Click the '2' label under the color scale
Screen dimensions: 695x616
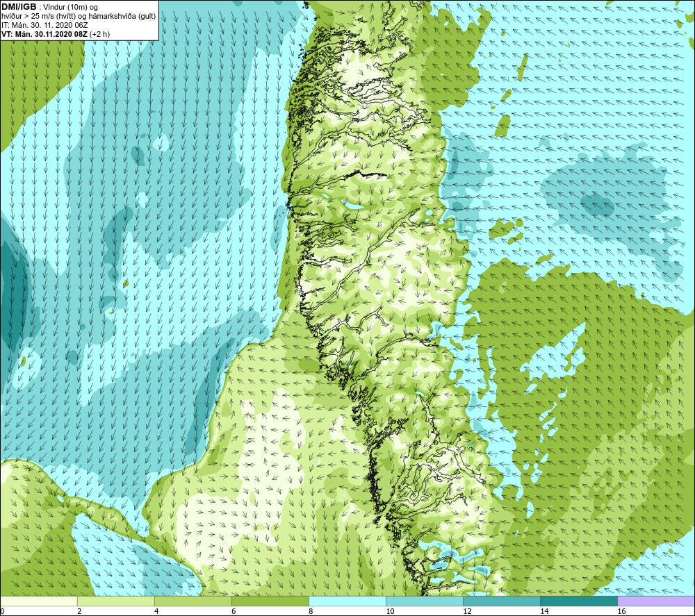pyautogui.click(x=79, y=612)
